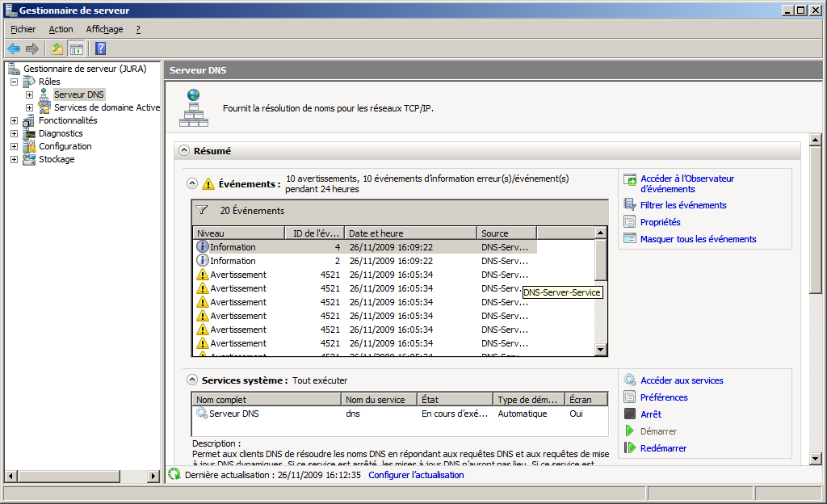Image resolution: width=827 pixels, height=504 pixels.
Task: Click the refresh icon beside Dernière actualisation
Action: pos(174,475)
